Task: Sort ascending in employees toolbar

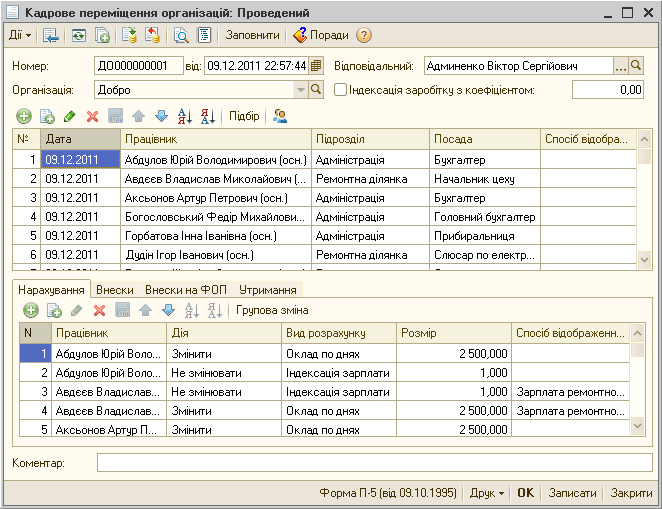Action: click(x=185, y=116)
